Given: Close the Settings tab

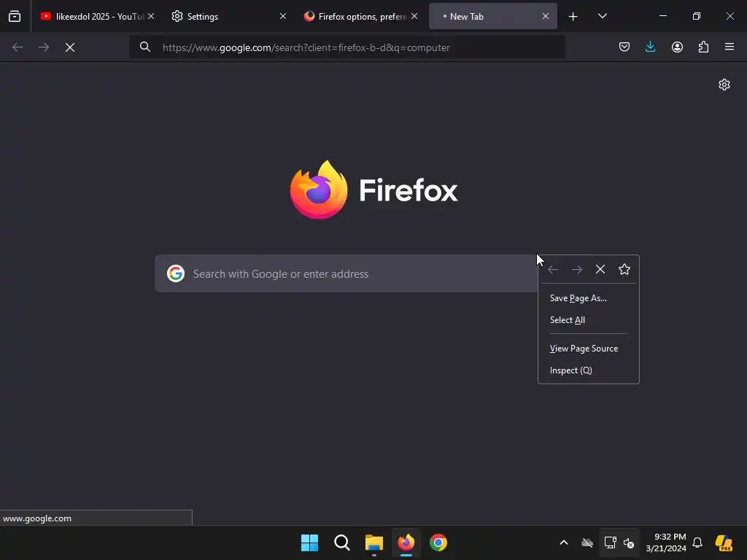Looking at the screenshot, I should (x=283, y=16).
